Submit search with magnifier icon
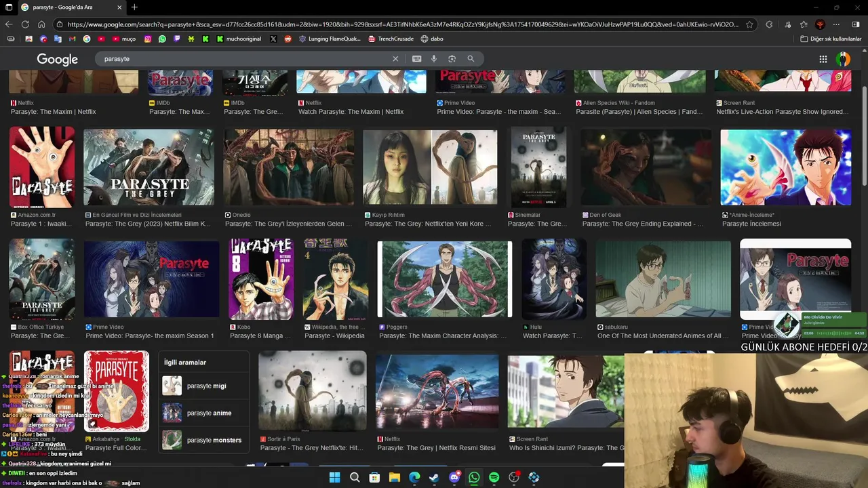 point(471,59)
